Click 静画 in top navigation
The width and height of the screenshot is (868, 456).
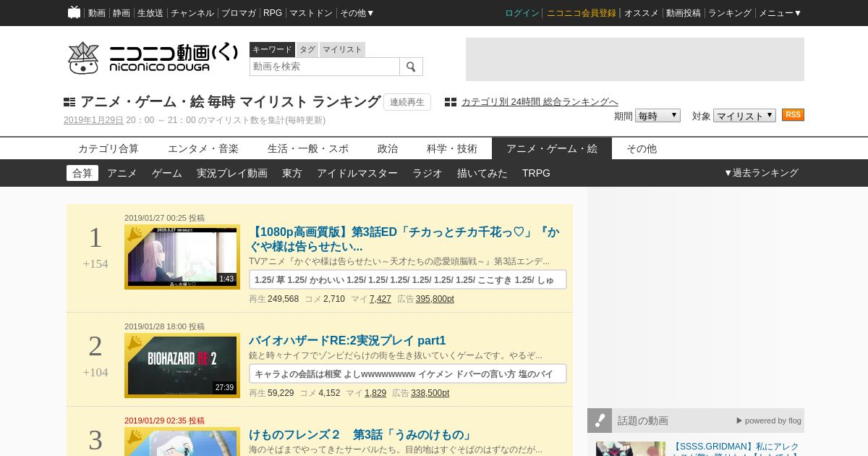[x=122, y=13]
